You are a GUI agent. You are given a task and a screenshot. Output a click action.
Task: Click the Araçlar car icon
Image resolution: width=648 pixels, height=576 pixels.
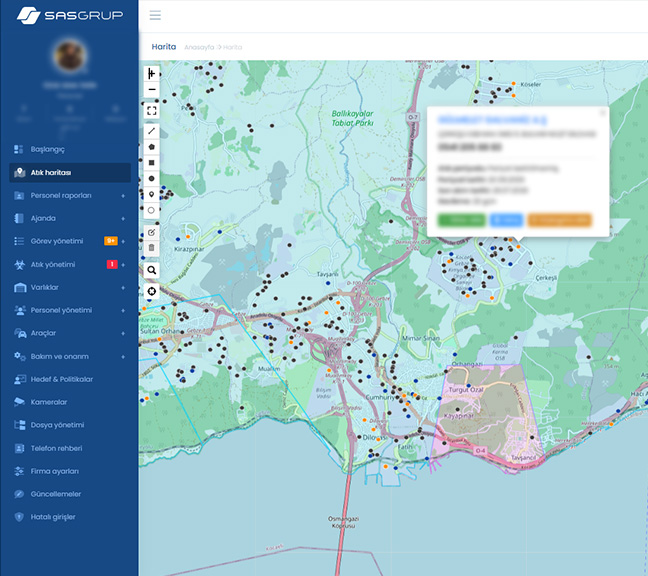tap(20, 333)
